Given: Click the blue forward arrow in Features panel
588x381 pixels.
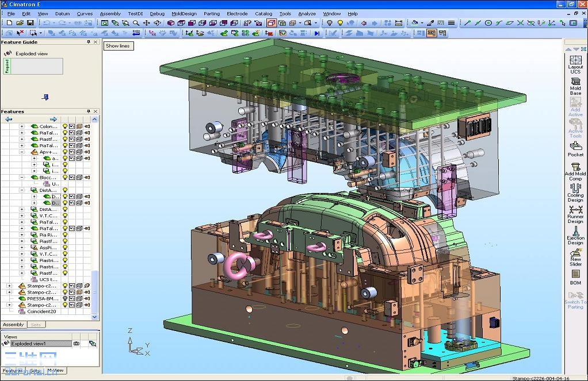Looking at the screenshot, I should pos(54,119).
